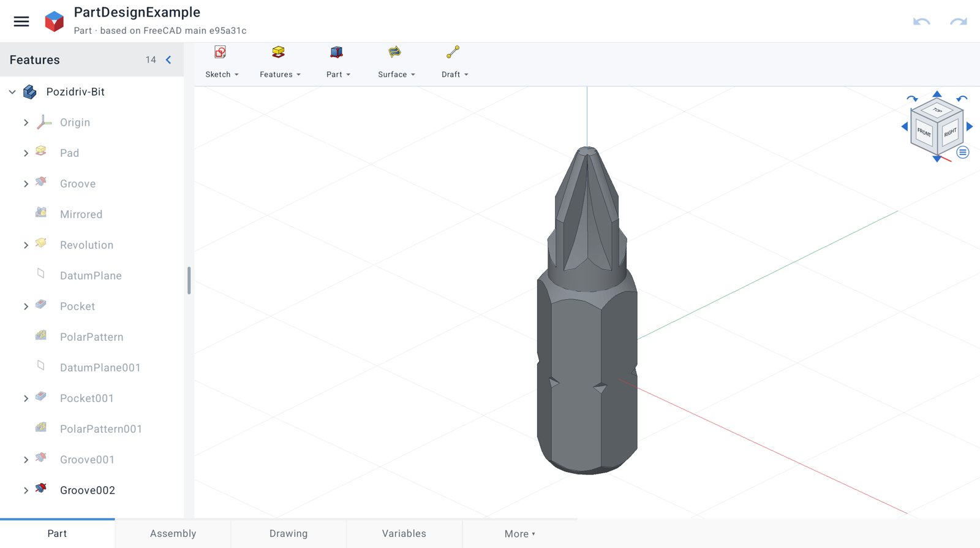This screenshot has width=980, height=548.
Task: Click the DatumPlane icon
Action: (x=41, y=273)
